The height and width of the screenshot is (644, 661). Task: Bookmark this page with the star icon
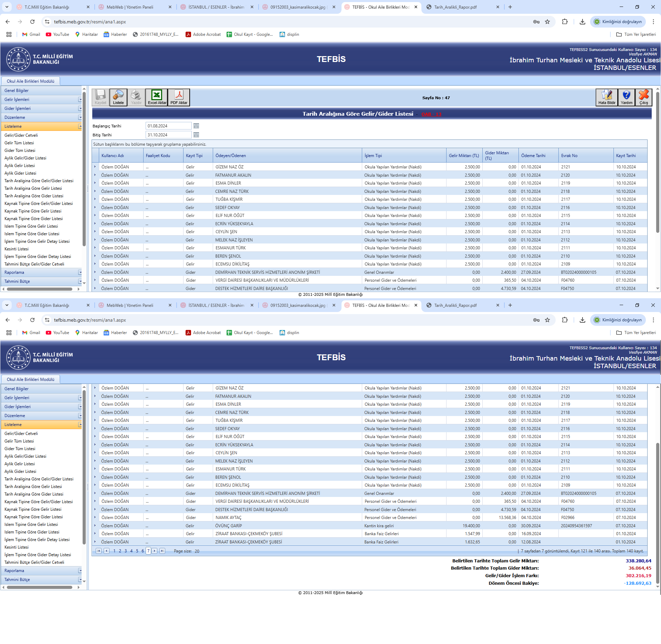click(x=547, y=22)
